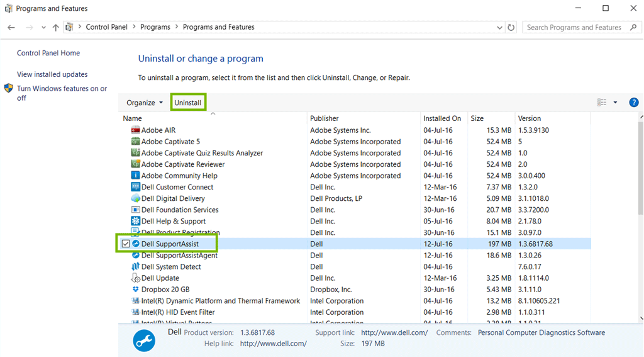644x357 pixels.
Task: Click the Adobe Captivate Quiz Results Analyzer icon
Action: 135,152
